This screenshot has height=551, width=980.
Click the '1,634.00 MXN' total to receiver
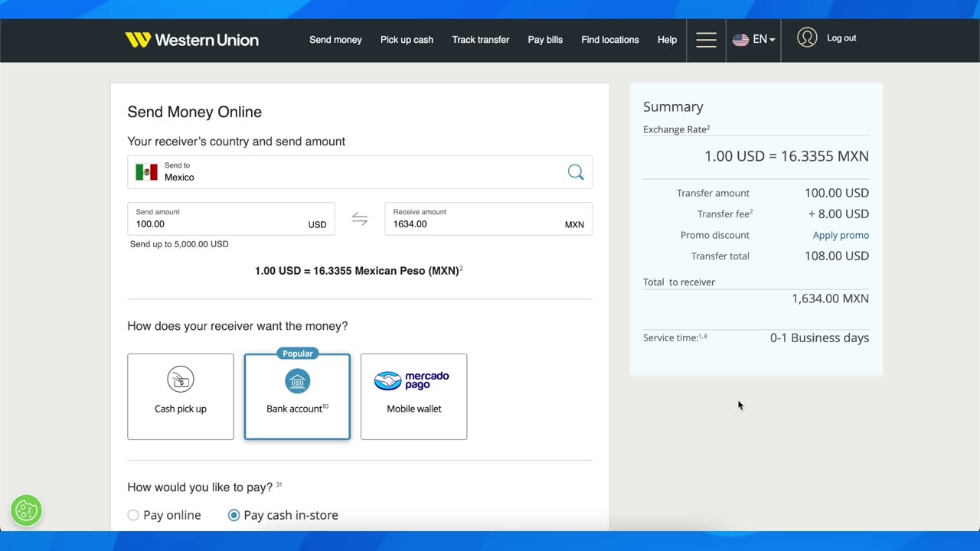tap(831, 298)
